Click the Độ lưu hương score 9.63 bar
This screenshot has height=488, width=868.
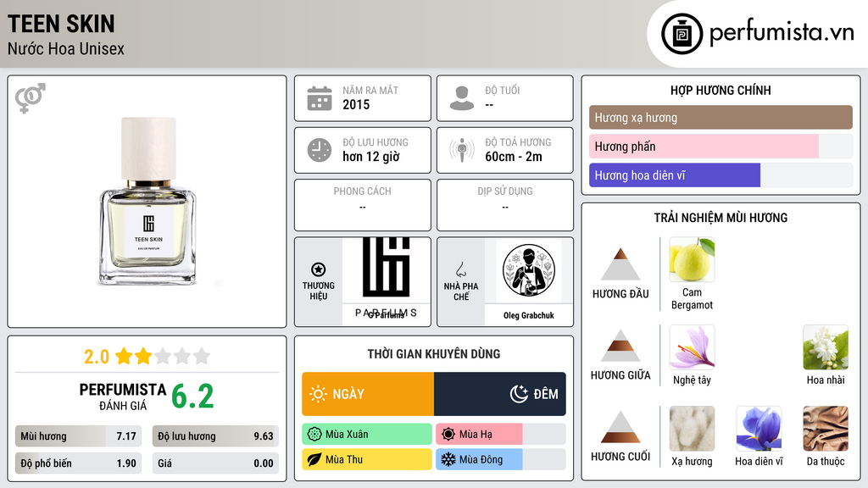point(215,436)
